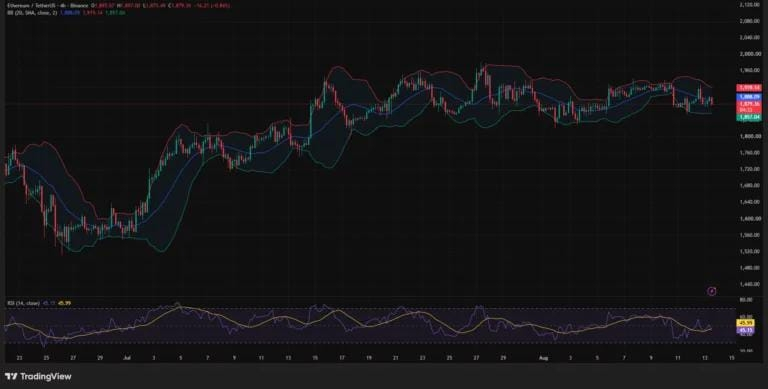Click the red current price countdown label
The image size is (768, 389).
tap(749, 106)
